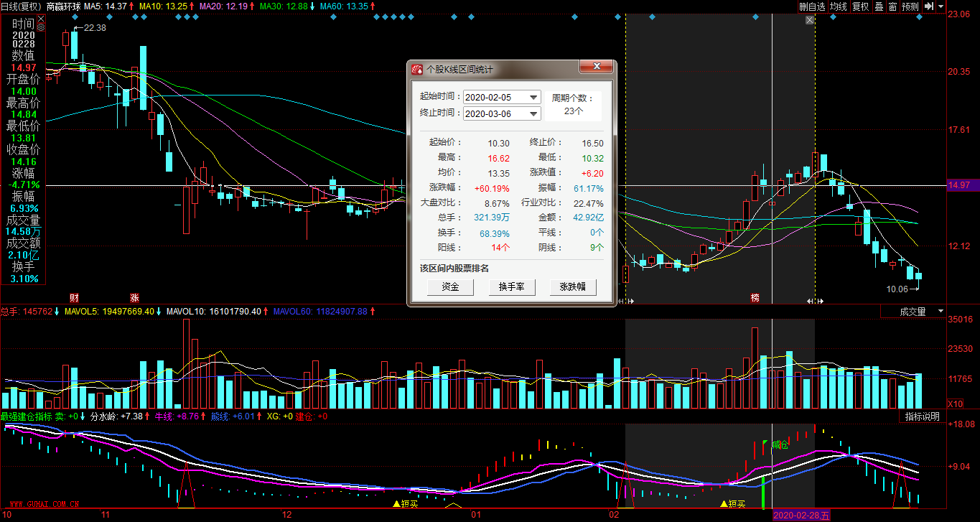Click the 最强建仓指标 indicator name

[x=27, y=416]
